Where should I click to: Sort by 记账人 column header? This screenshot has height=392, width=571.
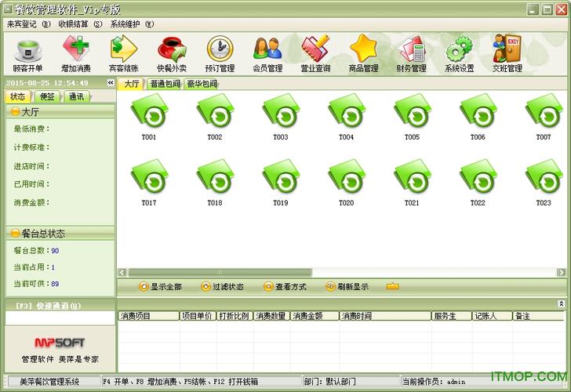492,316
